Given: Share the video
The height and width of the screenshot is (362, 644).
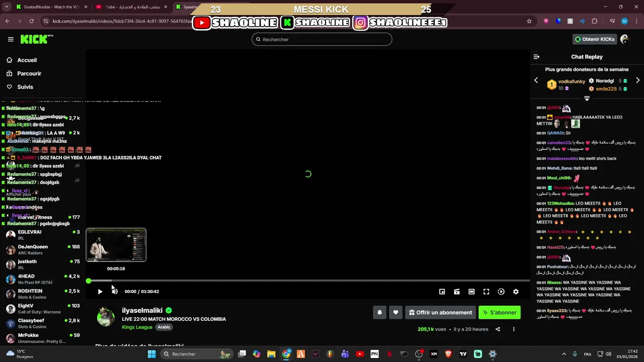Looking at the screenshot, I should 498,329.
